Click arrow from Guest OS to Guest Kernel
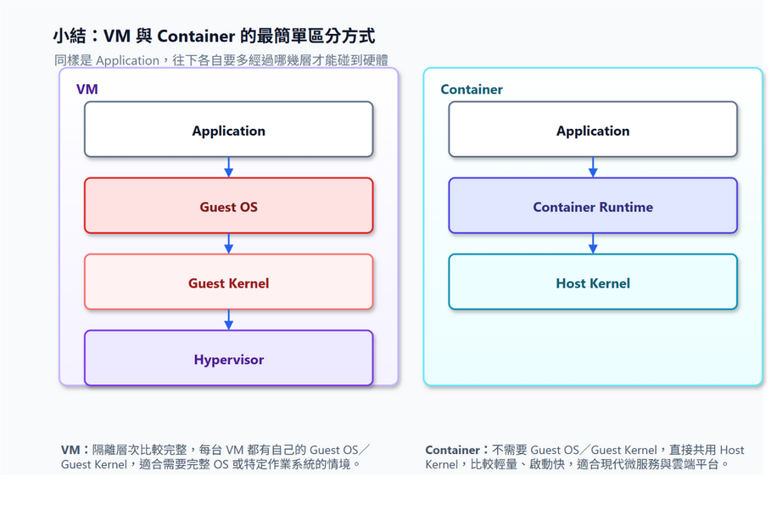The width and height of the screenshot is (771, 532). coord(229,244)
